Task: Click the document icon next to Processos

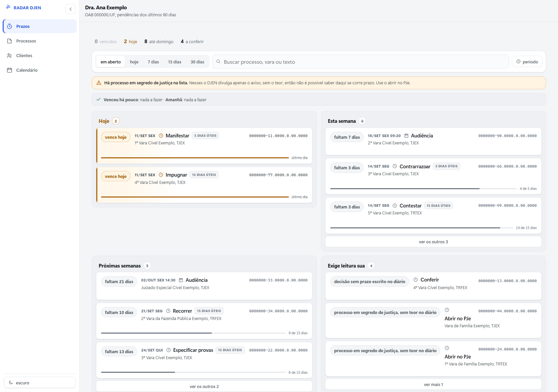Action: click(10, 41)
